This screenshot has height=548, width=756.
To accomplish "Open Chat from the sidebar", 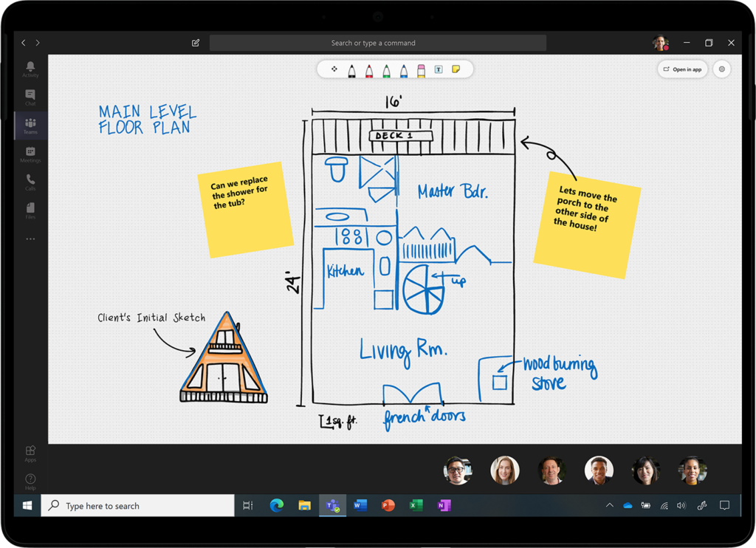I will 30,96.
